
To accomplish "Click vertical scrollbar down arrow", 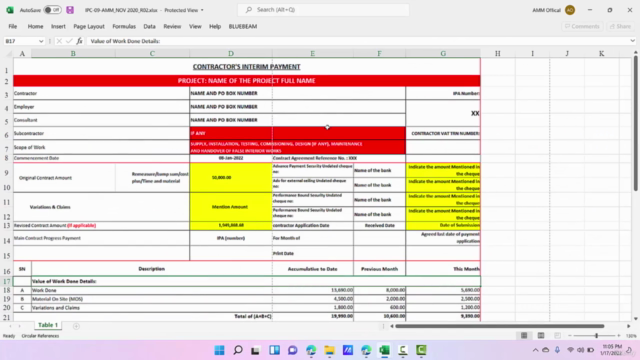I will point(636,319).
